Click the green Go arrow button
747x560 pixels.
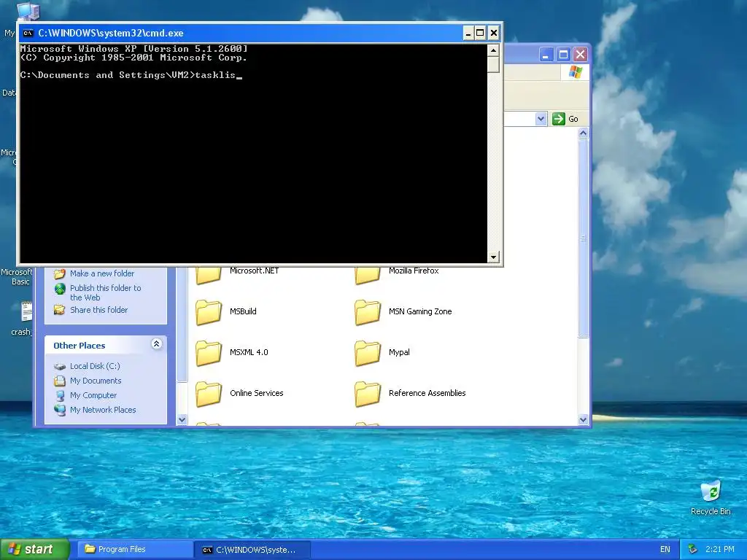(558, 119)
